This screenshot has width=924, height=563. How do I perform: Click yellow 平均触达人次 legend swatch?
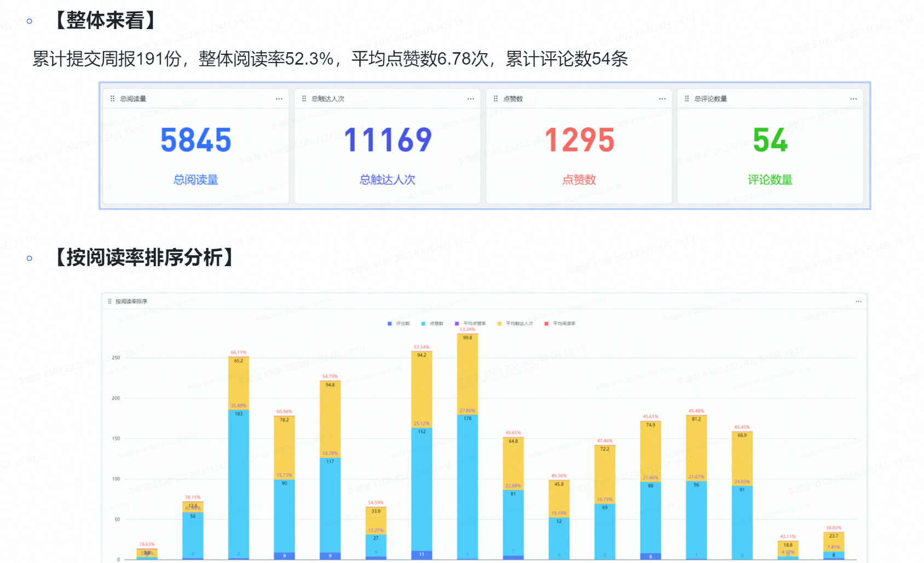point(499,324)
